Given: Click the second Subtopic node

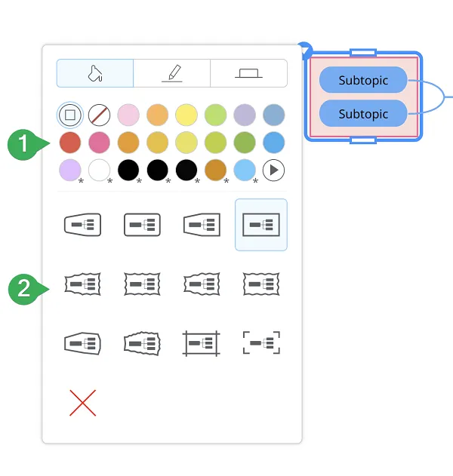Looking at the screenshot, I should 363,114.
